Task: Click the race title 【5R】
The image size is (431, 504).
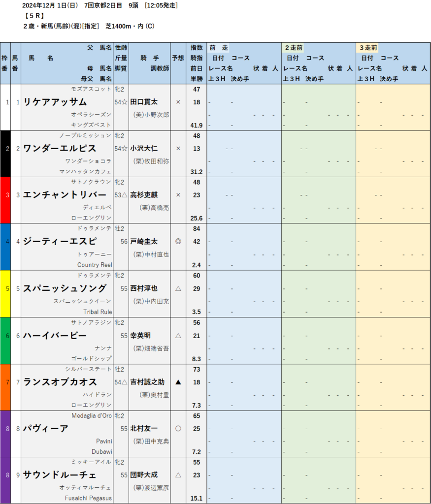Action: tap(34, 15)
